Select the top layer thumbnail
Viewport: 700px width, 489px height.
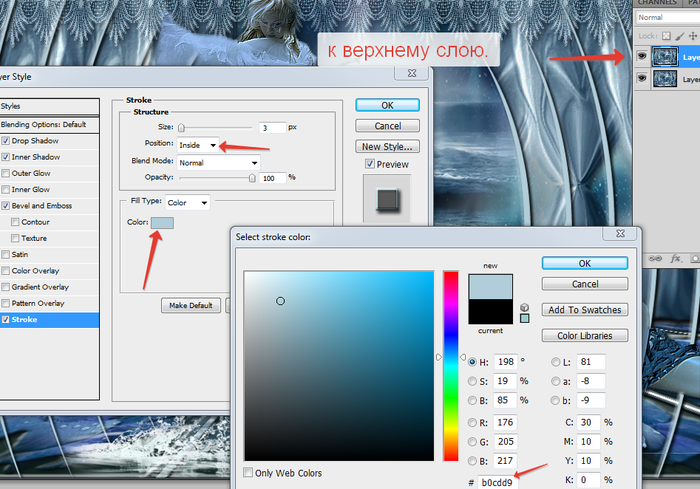tap(665, 57)
